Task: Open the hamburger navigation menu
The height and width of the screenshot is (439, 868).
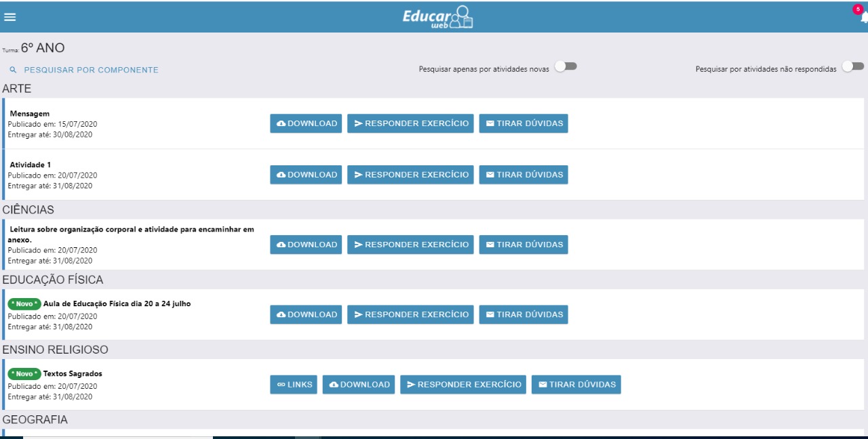Action: 9,17
